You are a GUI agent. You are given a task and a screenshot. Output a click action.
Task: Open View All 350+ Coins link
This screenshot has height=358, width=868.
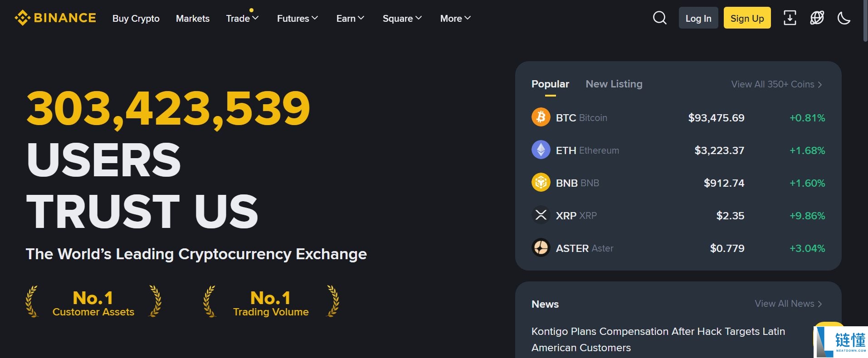776,84
